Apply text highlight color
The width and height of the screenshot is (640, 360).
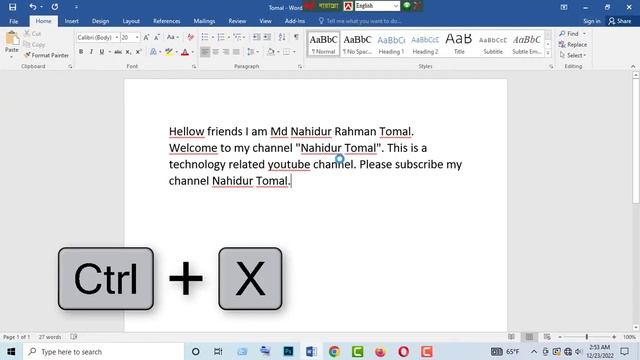pos(169,52)
